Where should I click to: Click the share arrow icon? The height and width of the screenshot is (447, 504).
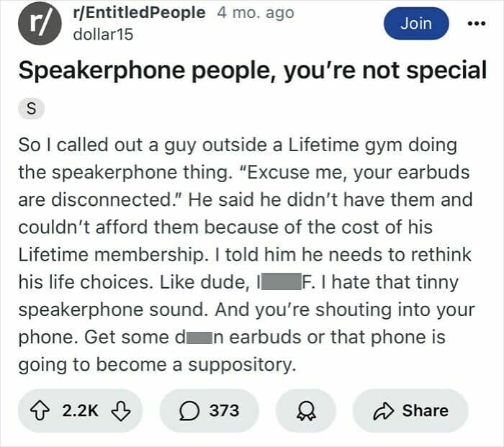click(x=383, y=410)
